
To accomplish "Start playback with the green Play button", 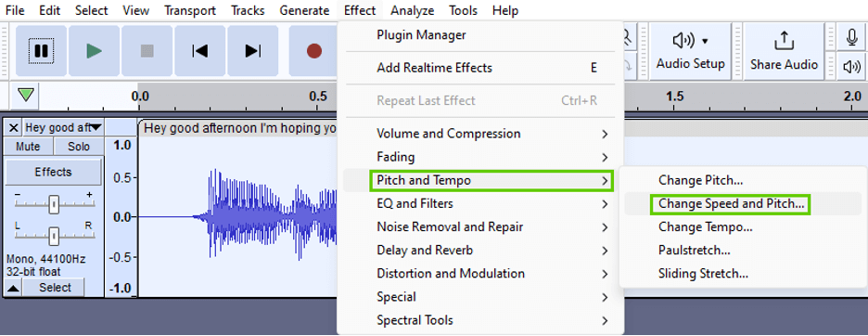I will click(x=94, y=51).
